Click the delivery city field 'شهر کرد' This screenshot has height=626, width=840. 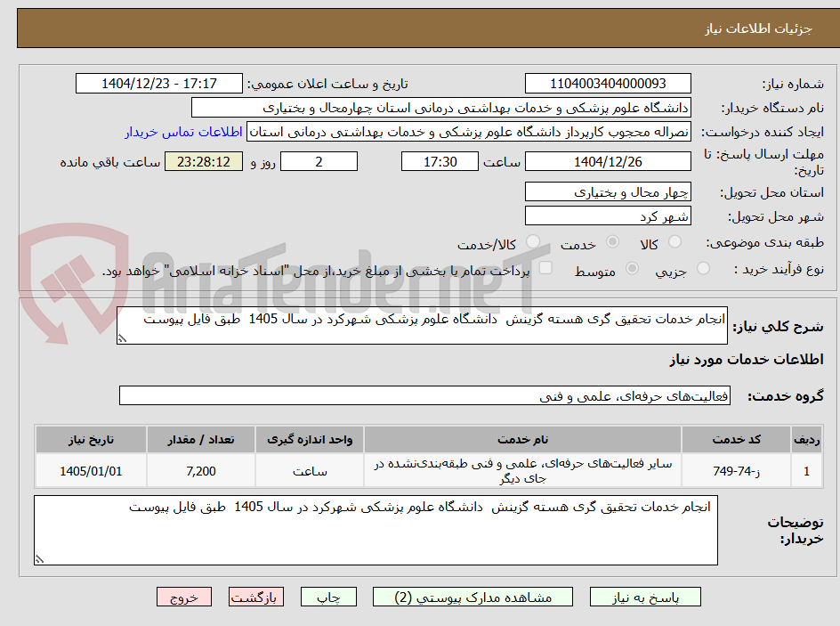pos(608,216)
